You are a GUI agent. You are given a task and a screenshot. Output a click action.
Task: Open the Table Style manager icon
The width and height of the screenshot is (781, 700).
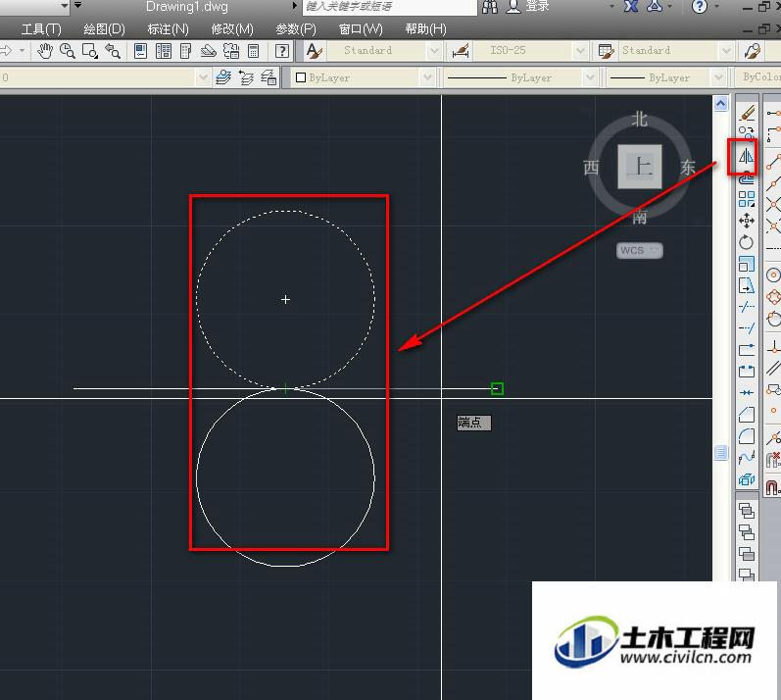coord(606,51)
